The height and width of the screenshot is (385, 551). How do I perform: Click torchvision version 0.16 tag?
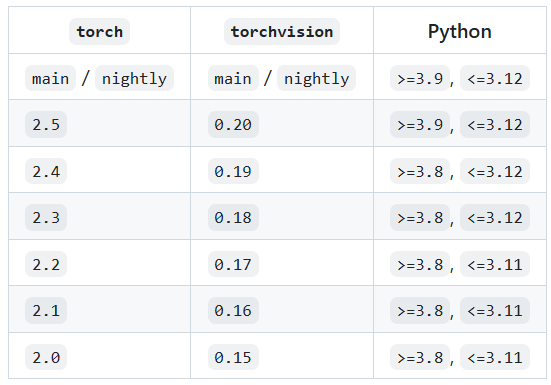click(233, 311)
